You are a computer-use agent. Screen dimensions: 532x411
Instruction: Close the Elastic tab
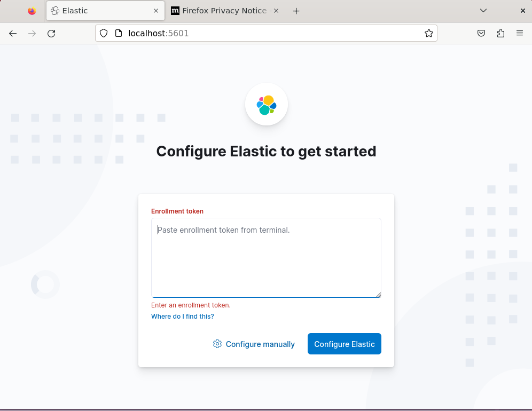pos(156,11)
